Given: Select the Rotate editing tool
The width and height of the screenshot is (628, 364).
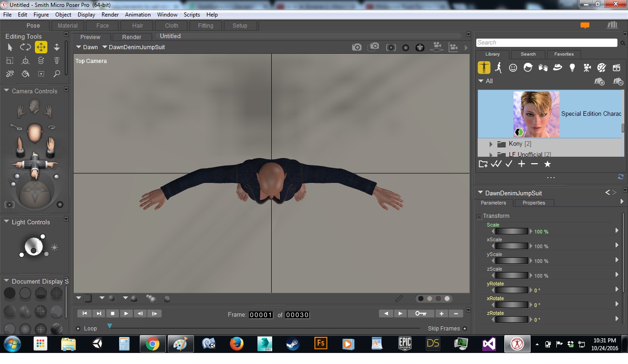Looking at the screenshot, I should (x=25, y=47).
